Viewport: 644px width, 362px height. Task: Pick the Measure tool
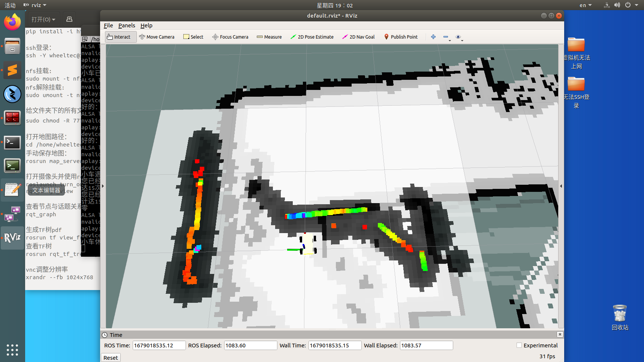pyautogui.click(x=269, y=37)
